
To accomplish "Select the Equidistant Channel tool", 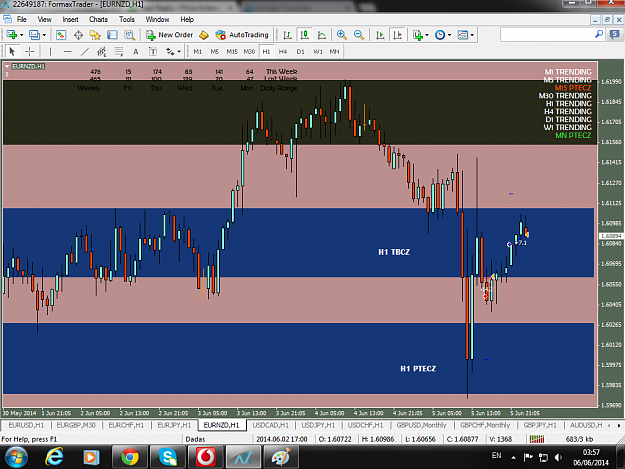I will (102, 51).
